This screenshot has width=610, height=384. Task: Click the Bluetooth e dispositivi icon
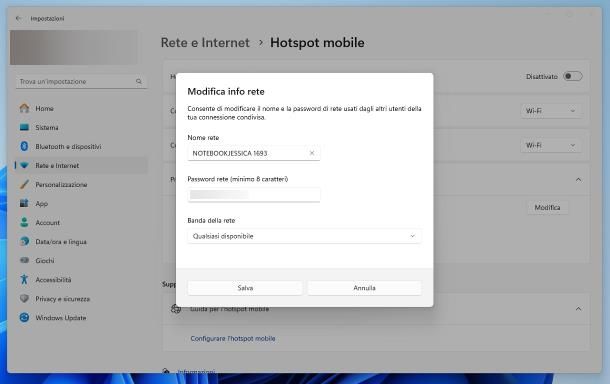point(25,146)
